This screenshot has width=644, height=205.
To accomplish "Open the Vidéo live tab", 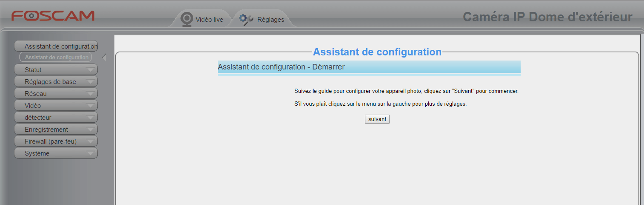I will (202, 19).
